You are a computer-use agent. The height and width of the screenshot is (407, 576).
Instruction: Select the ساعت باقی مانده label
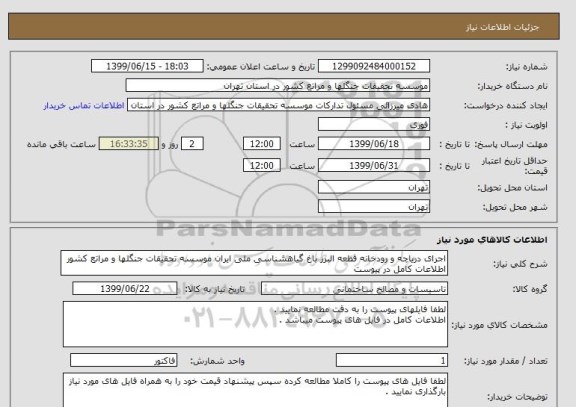(x=61, y=144)
